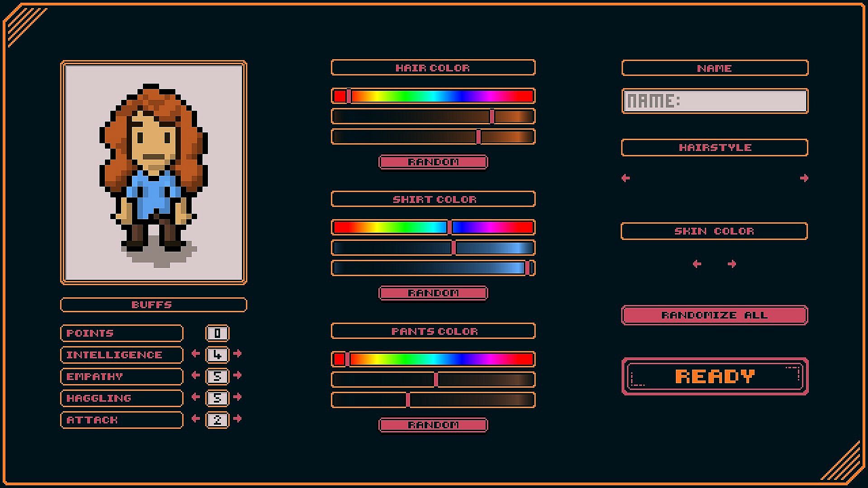868x488 pixels.
Task: Decrease Empathy stat arrow
Action: (x=195, y=375)
